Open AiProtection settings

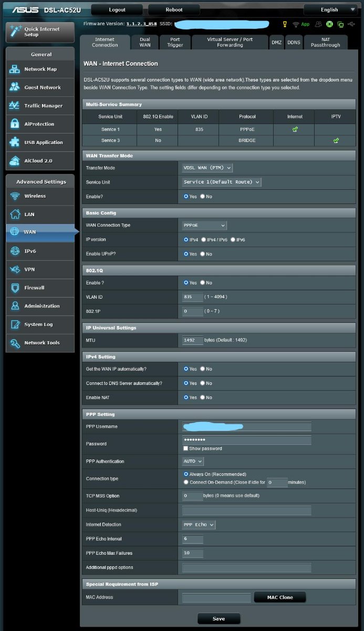(x=40, y=124)
